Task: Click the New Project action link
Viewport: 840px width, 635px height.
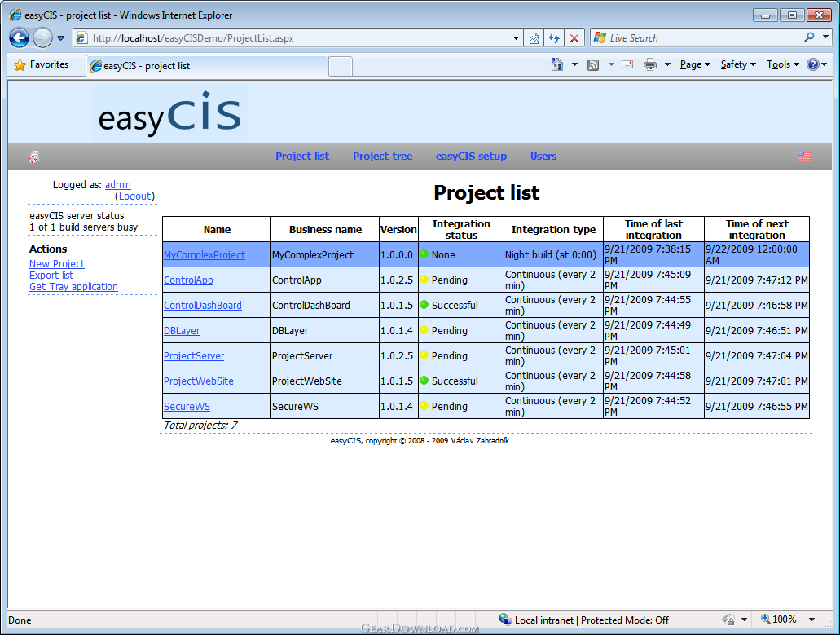Action: [x=57, y=264]
